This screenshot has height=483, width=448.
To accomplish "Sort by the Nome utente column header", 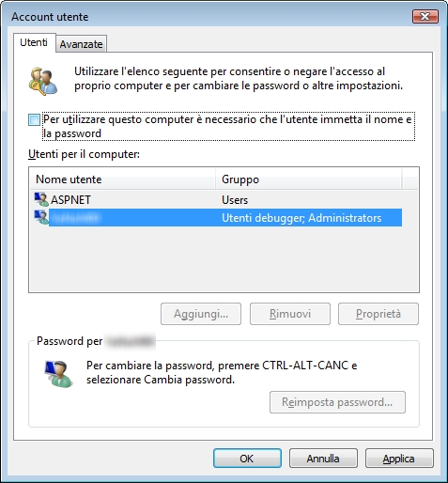I will (x=122, y=179).
